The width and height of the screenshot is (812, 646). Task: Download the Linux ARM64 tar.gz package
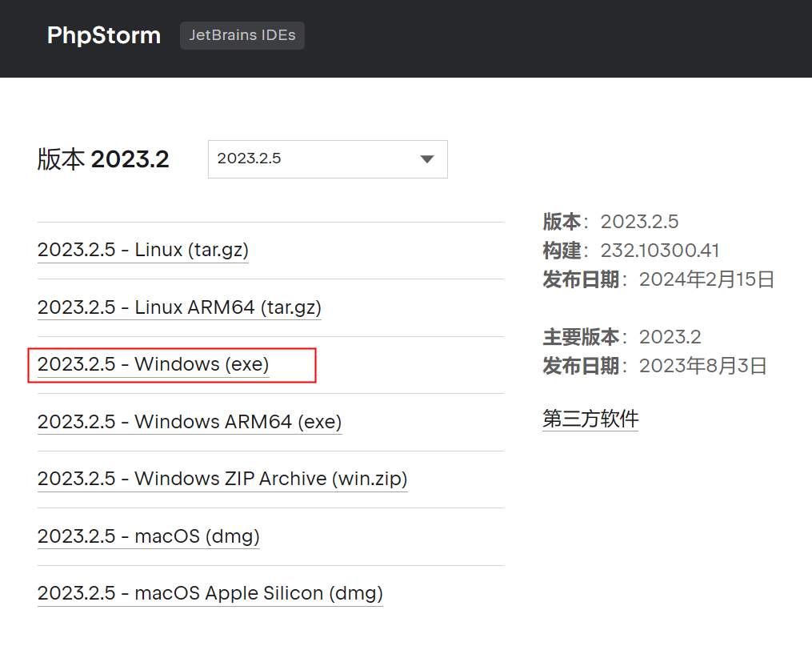(179, 307)
